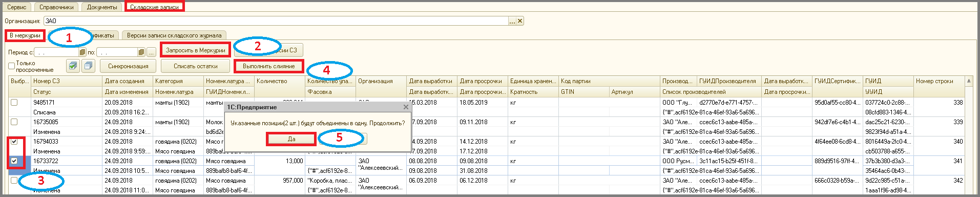Click row number cell 338
This screenshot has width=980, height=197.
click(940, 103)
